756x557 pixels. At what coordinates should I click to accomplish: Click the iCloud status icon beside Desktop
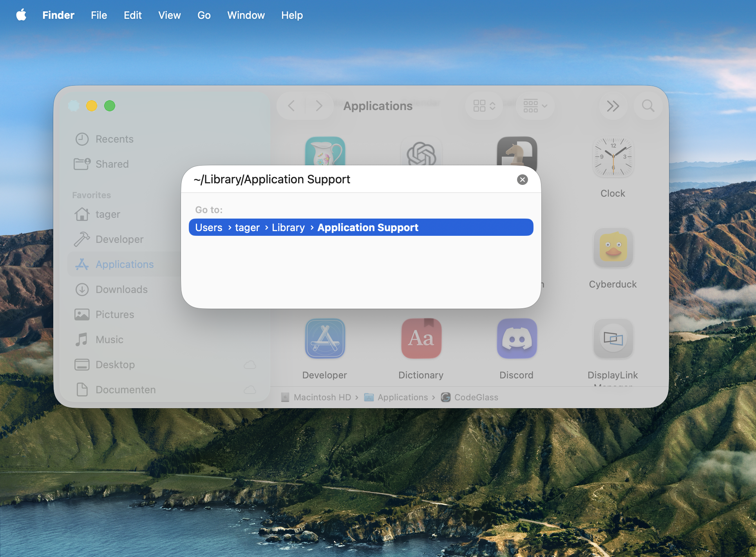click(250, 365)
